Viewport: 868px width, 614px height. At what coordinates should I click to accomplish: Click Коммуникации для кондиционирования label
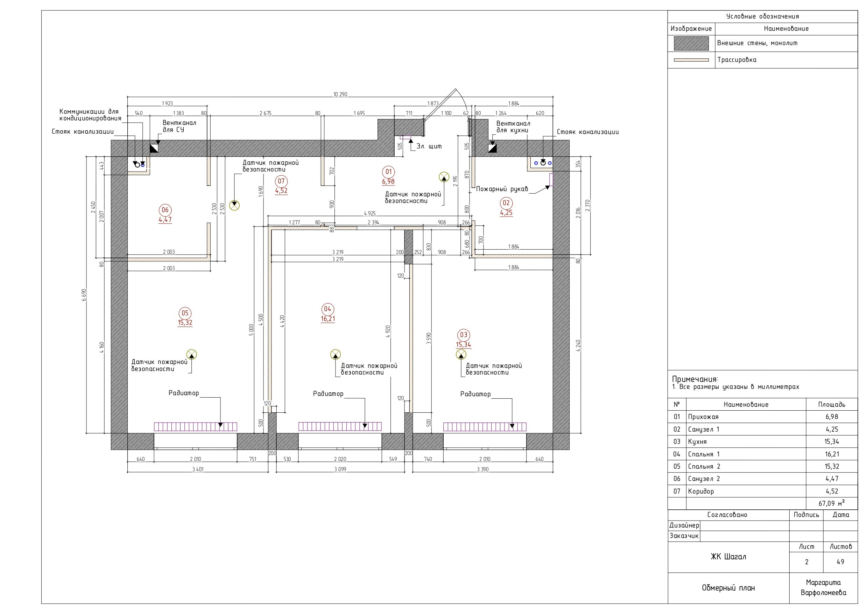[90, 114]
